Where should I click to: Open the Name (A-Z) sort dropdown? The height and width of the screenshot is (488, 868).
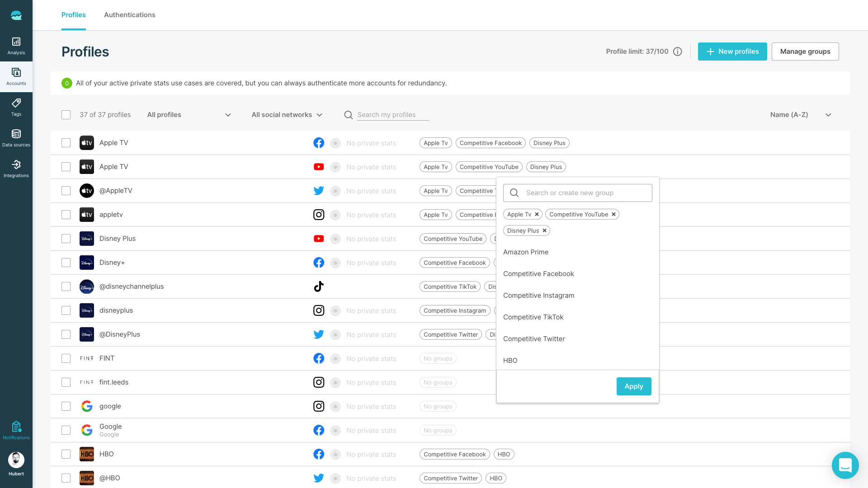click(801, 115)
